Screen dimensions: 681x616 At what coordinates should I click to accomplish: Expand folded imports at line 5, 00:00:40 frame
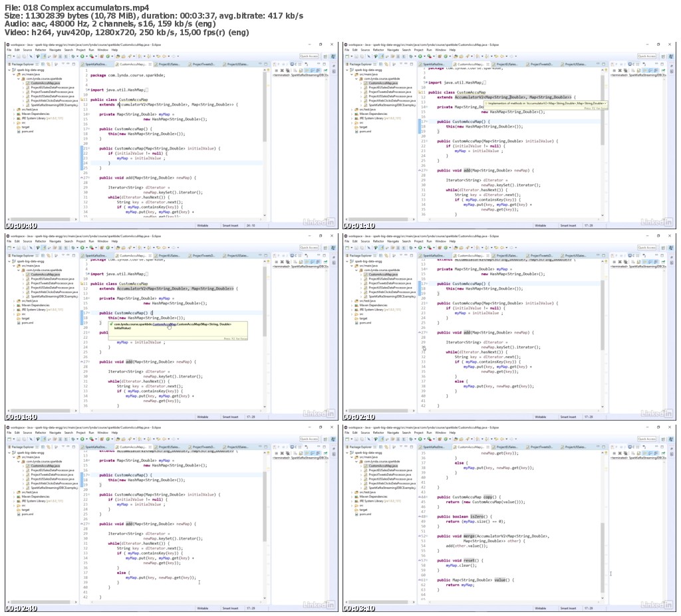(88, 90)
